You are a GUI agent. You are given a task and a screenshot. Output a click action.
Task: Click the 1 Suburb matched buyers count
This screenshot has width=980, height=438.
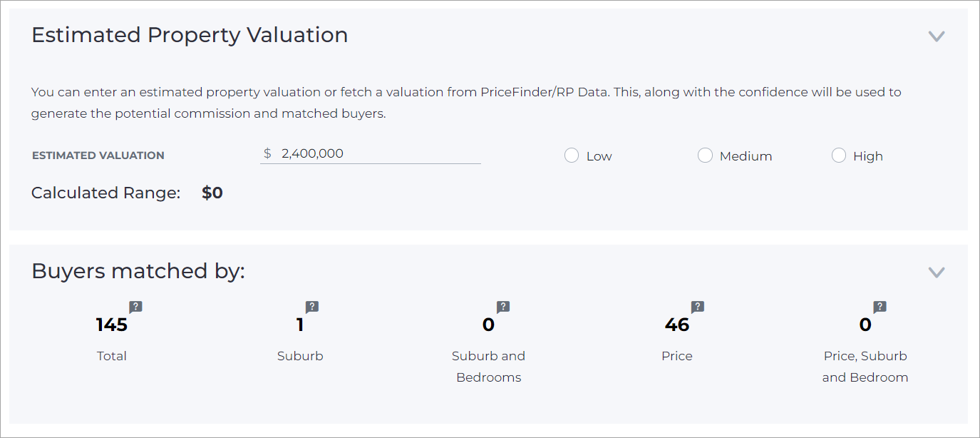[300, 325]
